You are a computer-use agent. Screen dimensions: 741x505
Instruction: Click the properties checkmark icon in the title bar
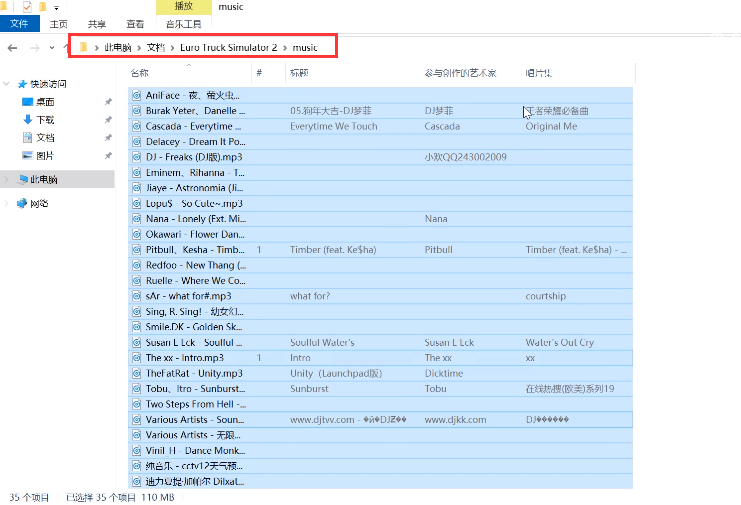pyautogui.click(x=27, y=7)
